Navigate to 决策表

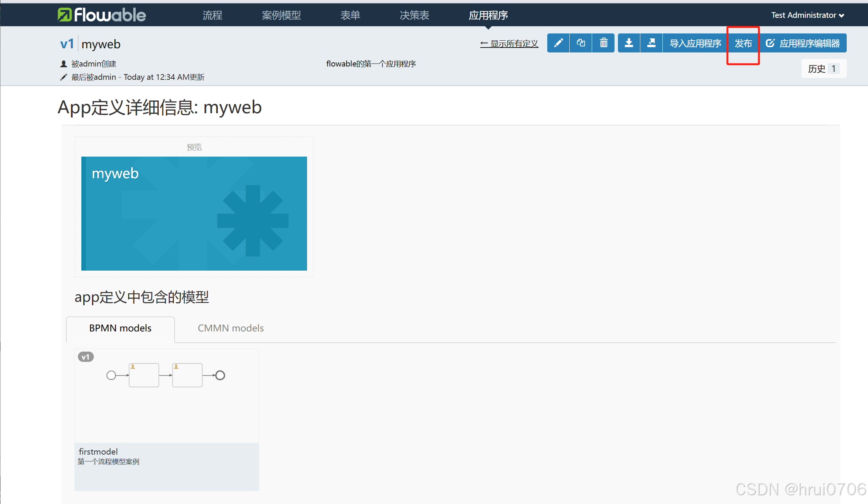click(414, 15)
